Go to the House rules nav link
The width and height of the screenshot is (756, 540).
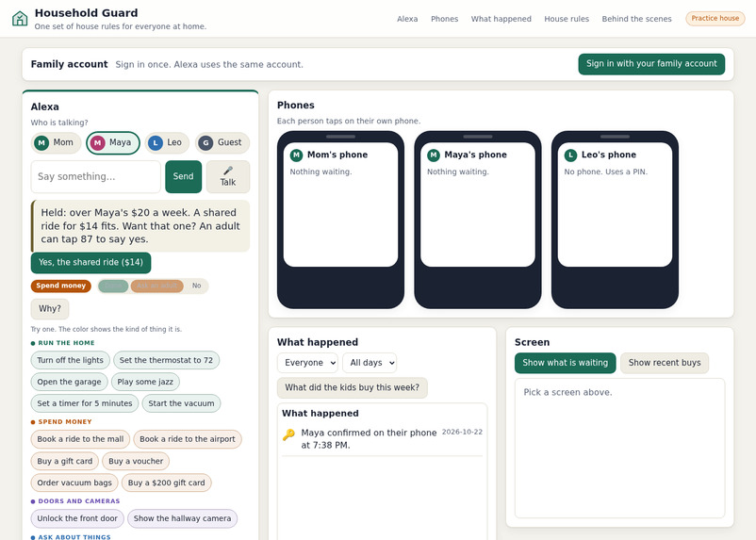(x=567, y=19)
